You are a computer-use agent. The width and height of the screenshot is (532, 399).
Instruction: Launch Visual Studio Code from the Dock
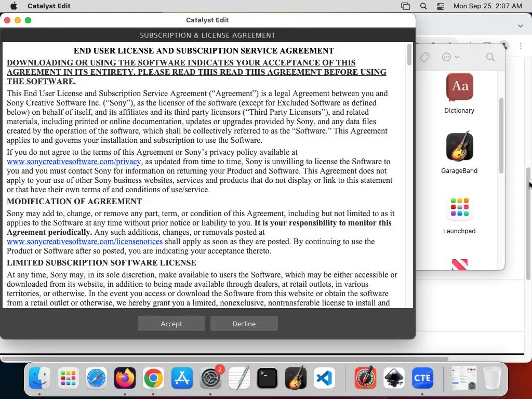click(324, 378)
